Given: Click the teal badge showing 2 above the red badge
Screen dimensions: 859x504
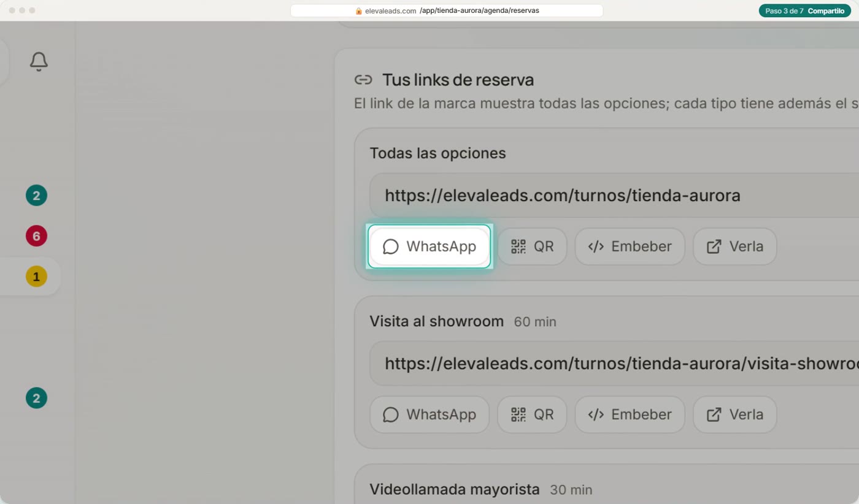Looking at the screenshot, I should (x=36, y=196).
